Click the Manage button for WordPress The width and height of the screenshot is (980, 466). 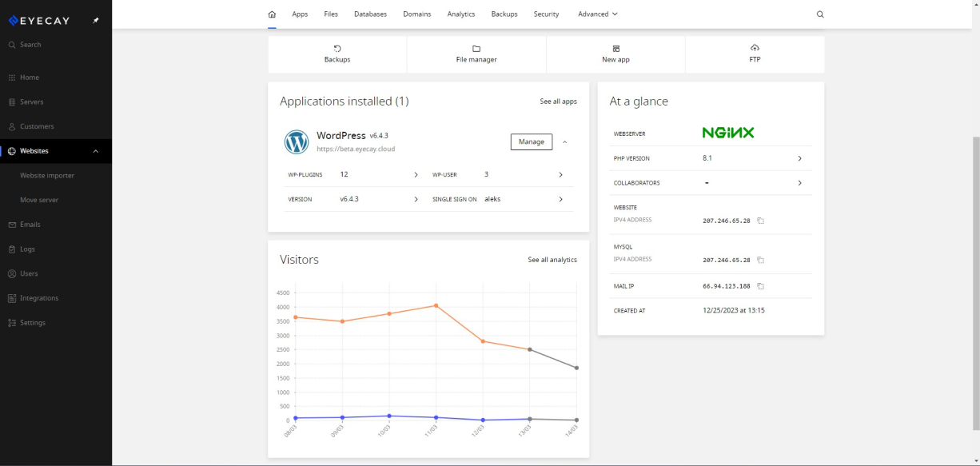(x=532, y=141)
